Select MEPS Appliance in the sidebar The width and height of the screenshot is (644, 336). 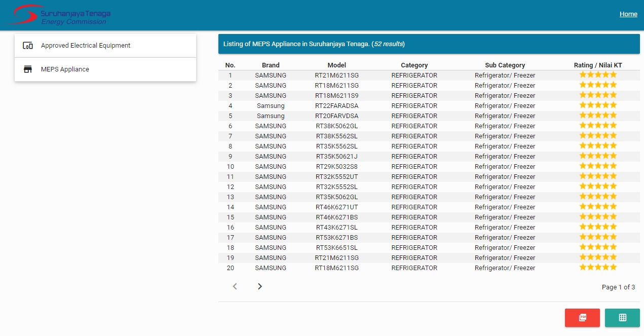(x=65, y=69)
